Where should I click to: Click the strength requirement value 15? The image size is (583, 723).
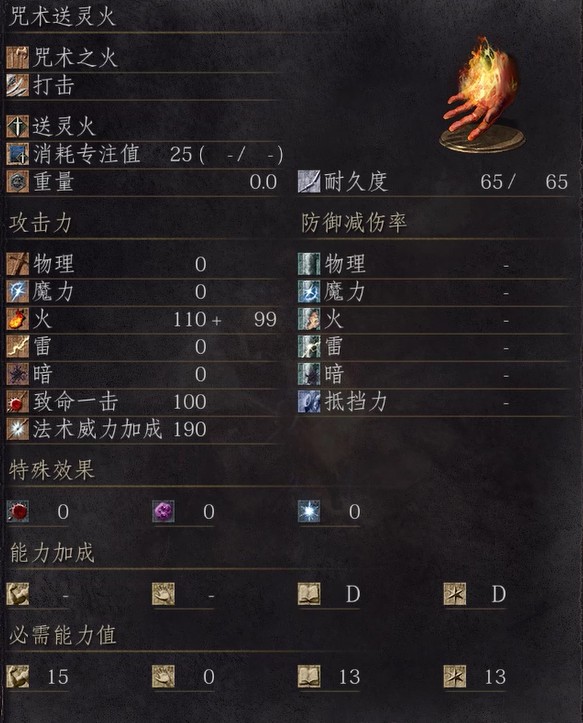(58, 677)
